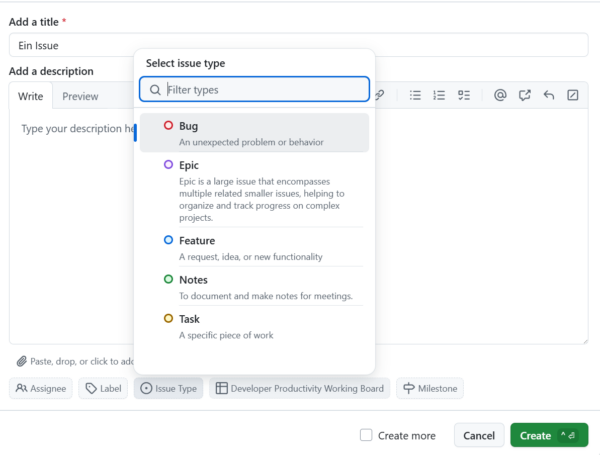Insert an unordered bullet list
The image size is (600, 455).
(x=415, y=95)
